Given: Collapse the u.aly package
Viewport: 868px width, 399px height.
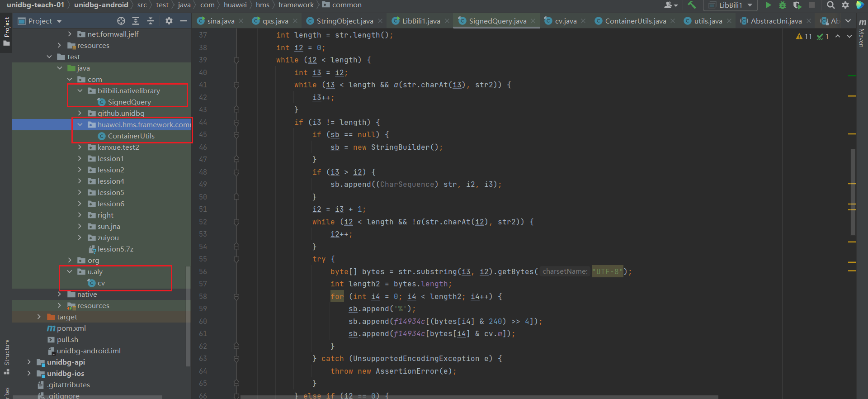Looking at the screenshot, I should [x=70, y=271].
